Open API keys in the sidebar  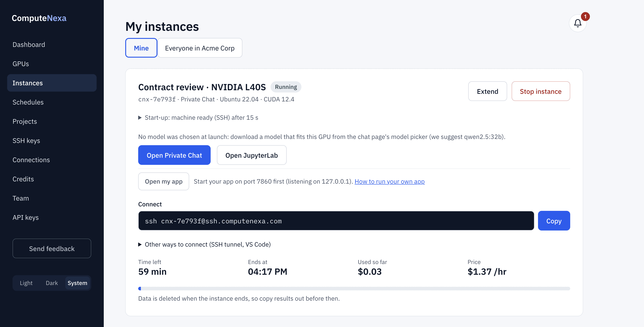click(x=52, y=218)
